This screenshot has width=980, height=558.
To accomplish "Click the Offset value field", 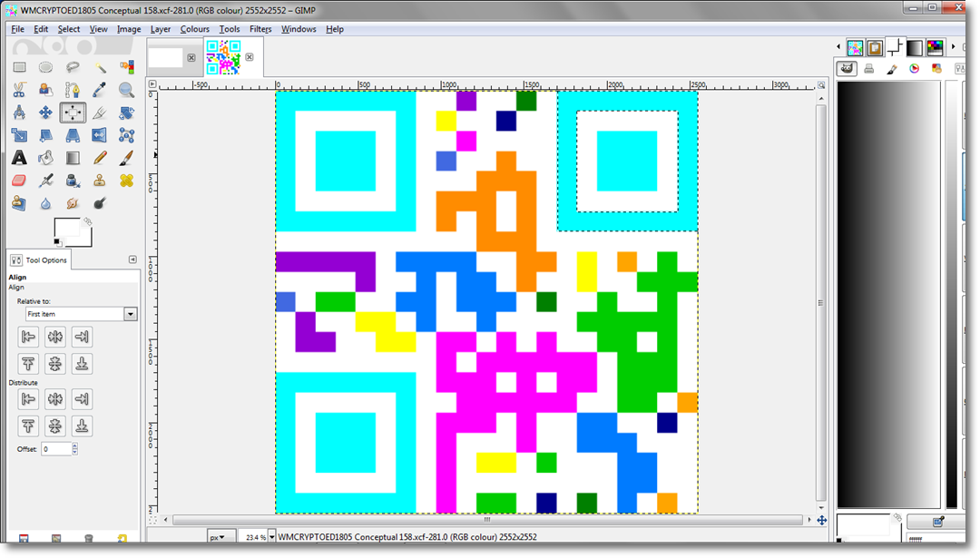I will pyautogui.click(x=56, y=448).
